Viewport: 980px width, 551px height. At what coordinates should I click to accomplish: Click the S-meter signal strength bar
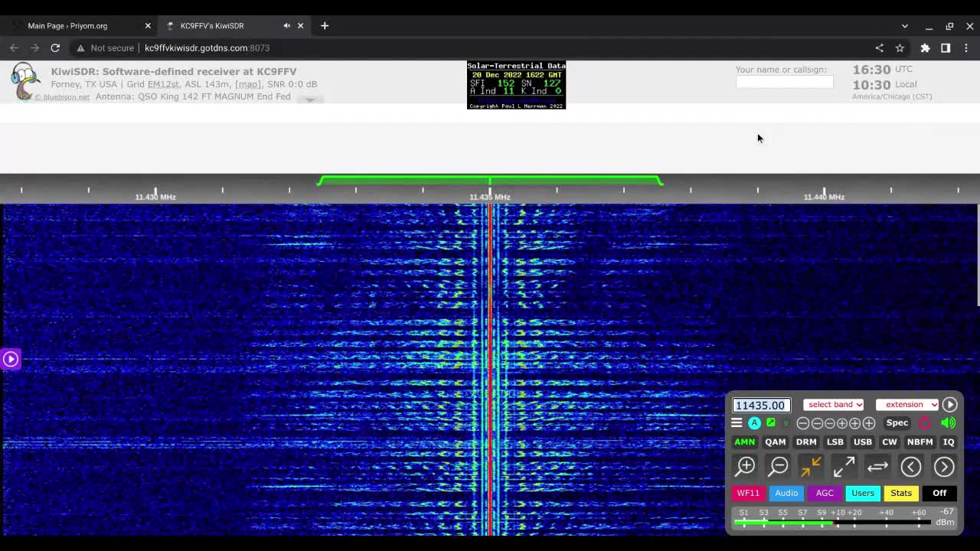(x=832, y=523)
